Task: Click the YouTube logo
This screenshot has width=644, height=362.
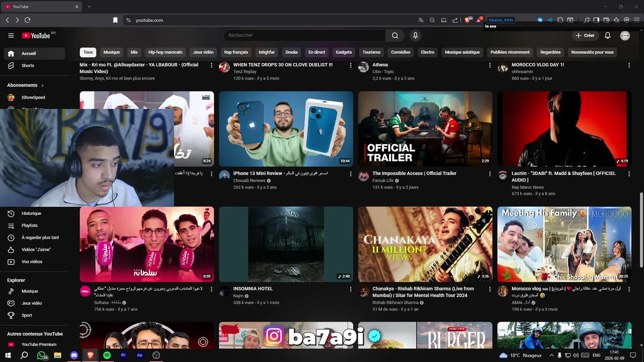Action: click(36, 35)
